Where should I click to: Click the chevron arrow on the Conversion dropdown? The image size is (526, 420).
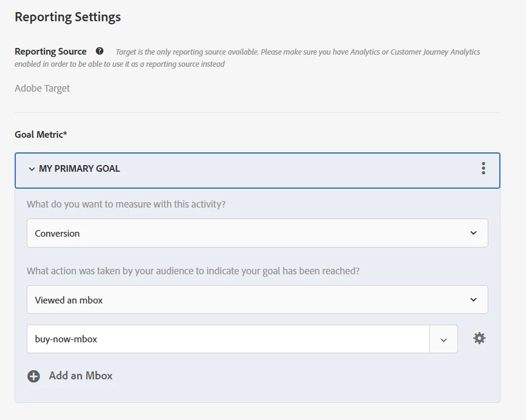point(473,233)
